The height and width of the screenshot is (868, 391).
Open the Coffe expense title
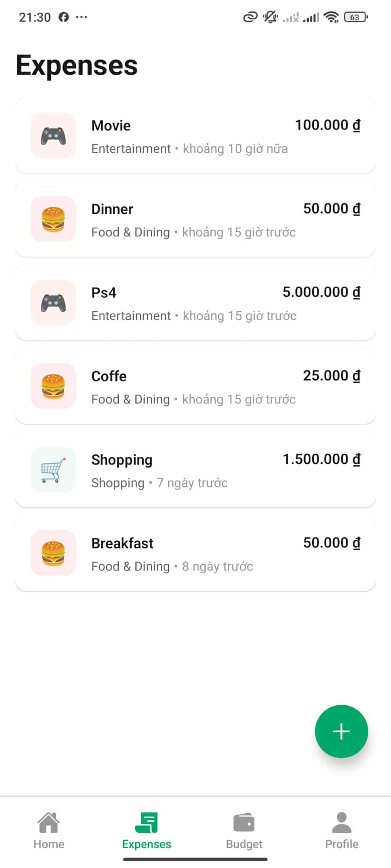click(x=109, y=376)
